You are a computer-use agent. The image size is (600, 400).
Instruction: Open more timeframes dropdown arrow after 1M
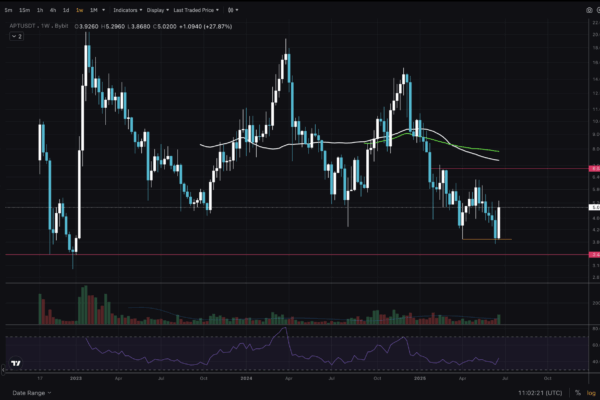point(103,10)
